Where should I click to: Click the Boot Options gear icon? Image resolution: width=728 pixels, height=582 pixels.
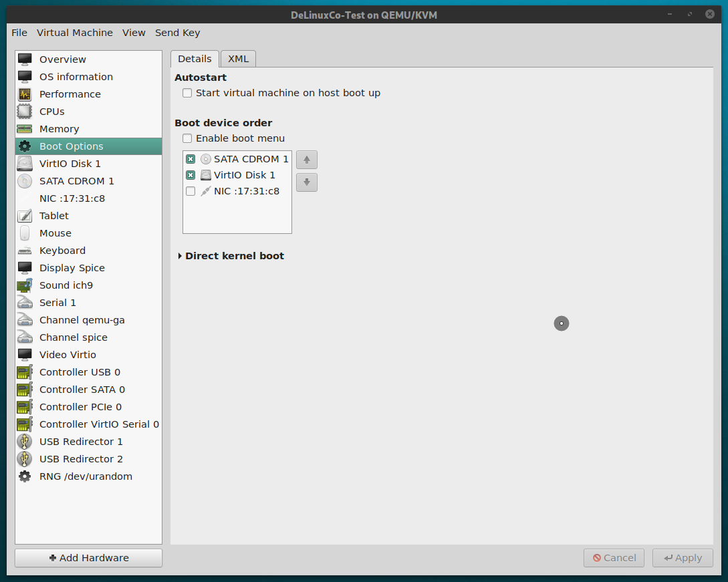point(25,146)
